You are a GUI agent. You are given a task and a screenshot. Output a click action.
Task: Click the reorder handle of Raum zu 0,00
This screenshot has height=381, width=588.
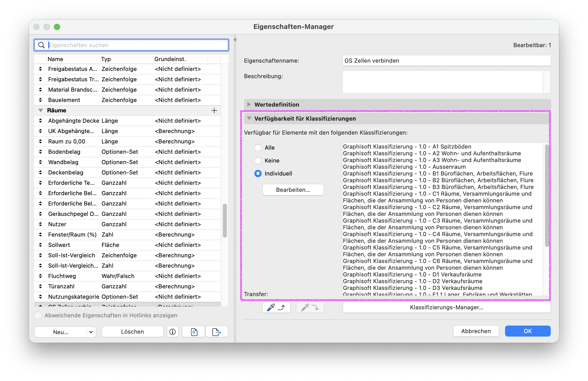[x=40, y=142]
